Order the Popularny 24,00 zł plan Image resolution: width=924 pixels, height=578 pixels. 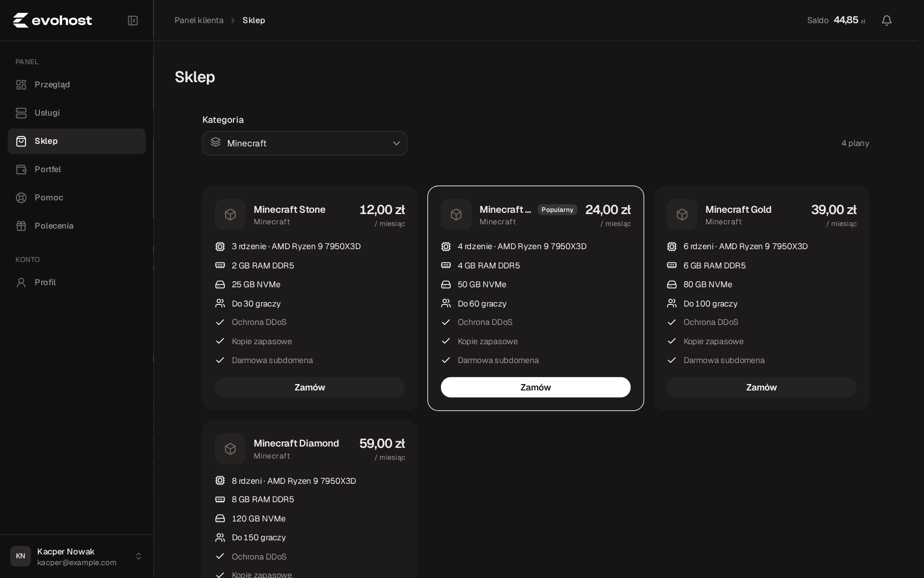click(x=536, y=387)
